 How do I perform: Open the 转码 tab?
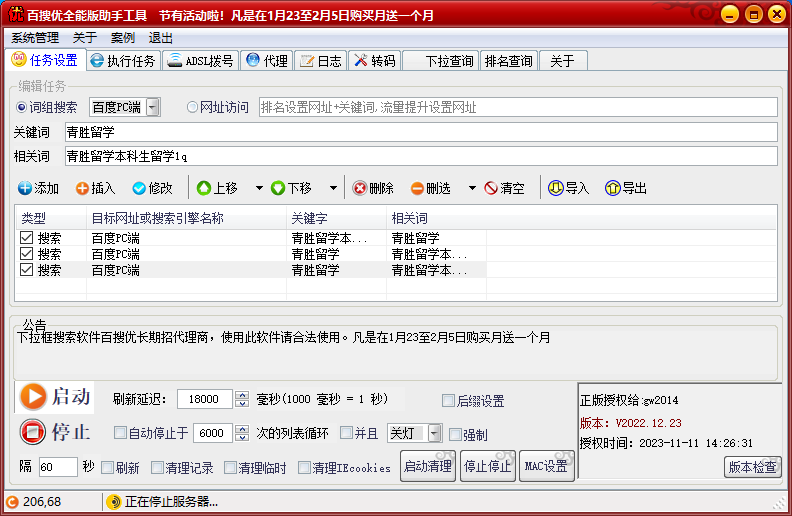[374, 61]
